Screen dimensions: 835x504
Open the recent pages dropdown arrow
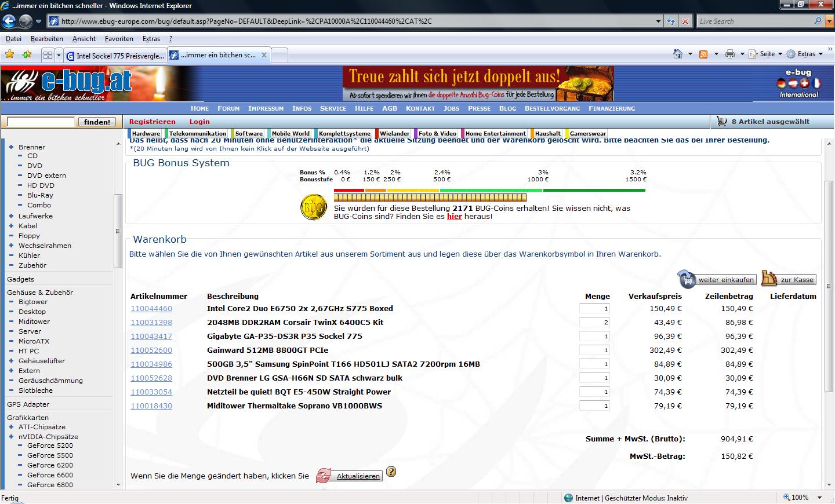pyautogui.click(x=38, y=21)
